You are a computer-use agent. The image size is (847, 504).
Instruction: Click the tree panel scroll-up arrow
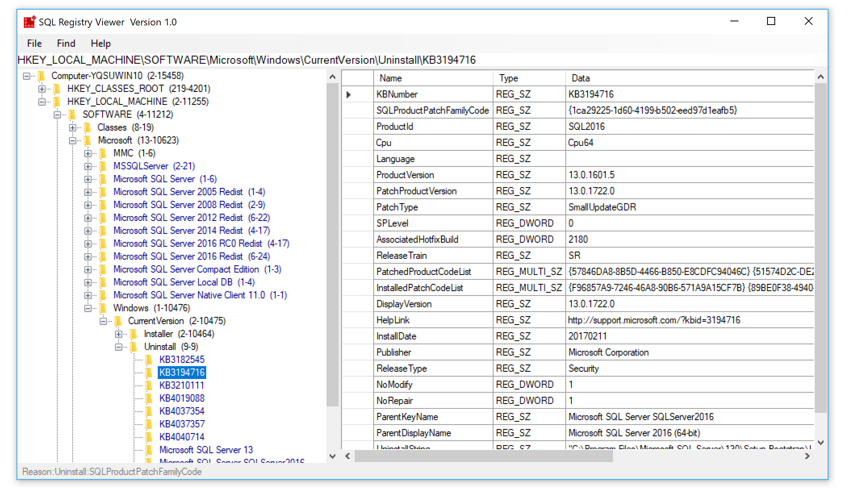(x=333, y=77)
